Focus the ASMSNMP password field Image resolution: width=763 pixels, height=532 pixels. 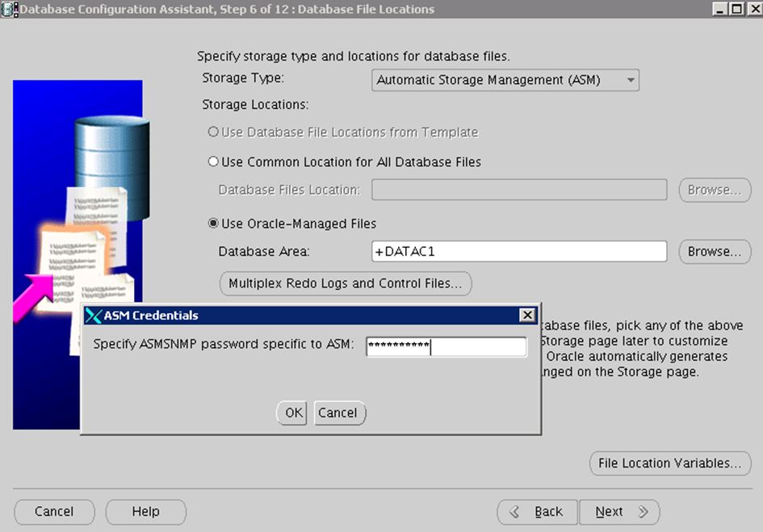pos(446,346)
